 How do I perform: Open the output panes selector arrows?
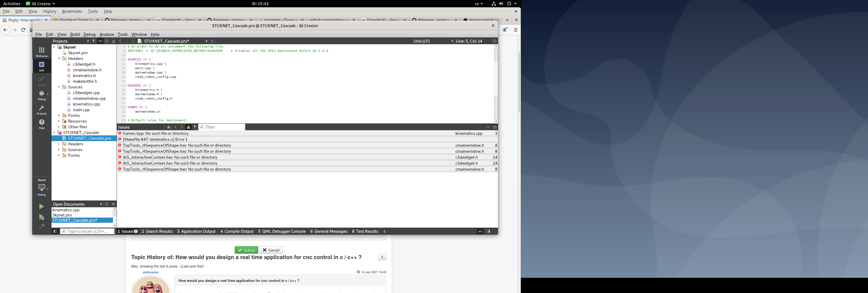pos(384,231)
